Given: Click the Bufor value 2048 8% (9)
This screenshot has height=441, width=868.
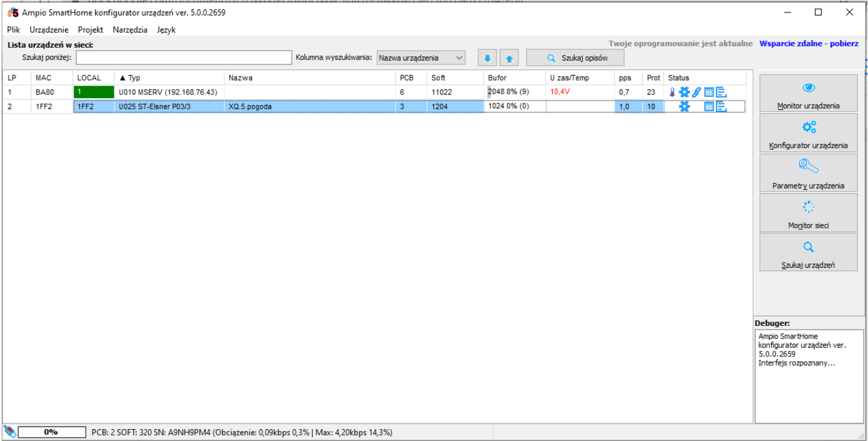Looking at the screenshot, I should click(508, 92).
